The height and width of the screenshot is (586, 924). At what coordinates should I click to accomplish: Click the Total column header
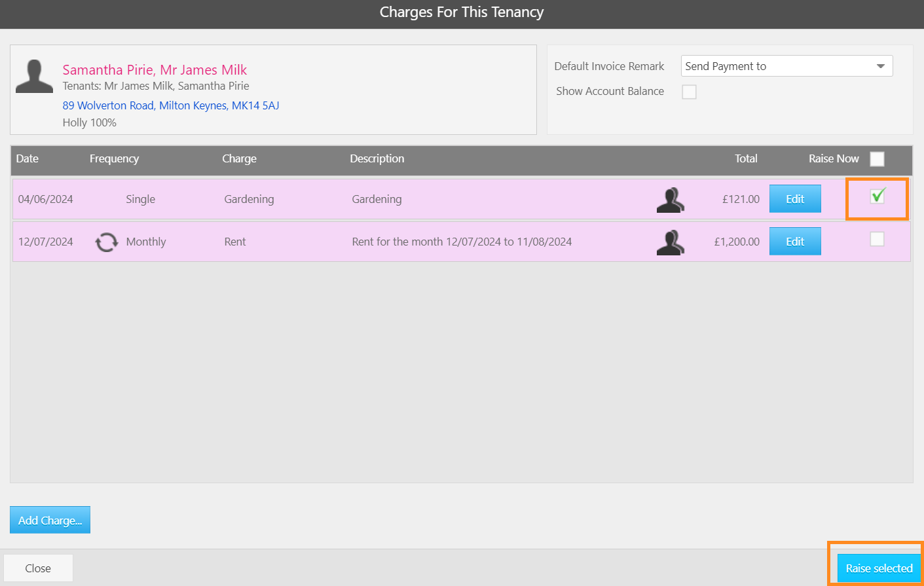746,158
